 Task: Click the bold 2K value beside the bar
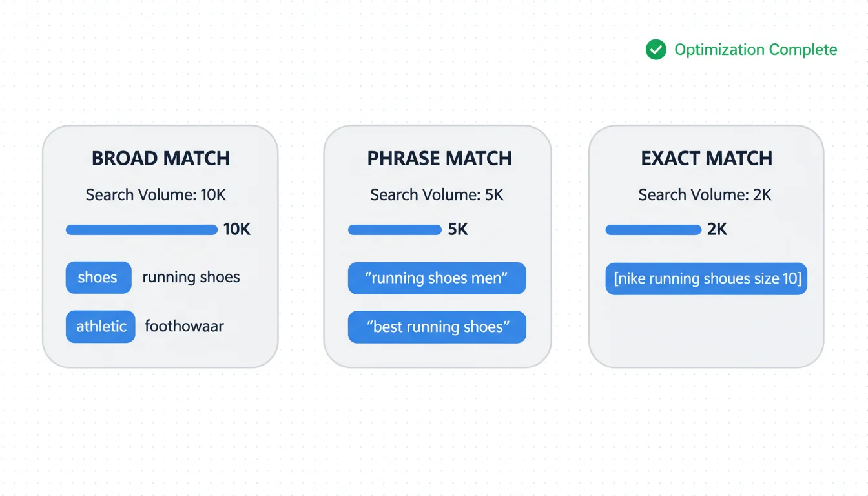click(x=717, y=230)
